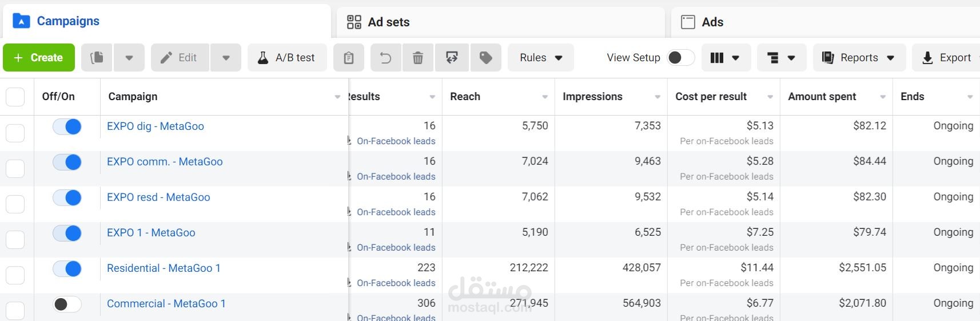Click the 428,057 impressions value

[x=642, y=268]
